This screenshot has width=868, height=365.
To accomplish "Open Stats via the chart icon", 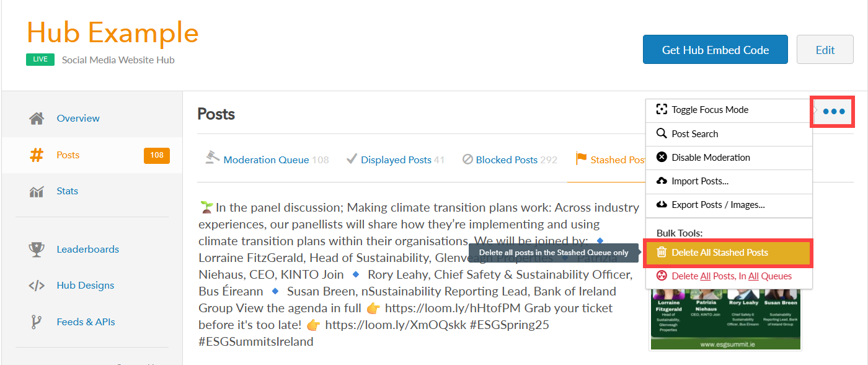I will [x=37, y=191].
